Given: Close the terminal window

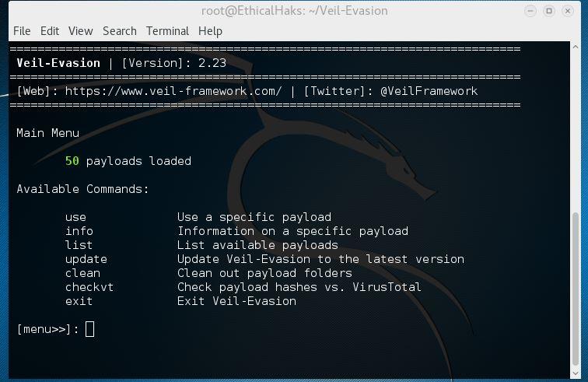Looking at the screenshot, I should [568, 11].
